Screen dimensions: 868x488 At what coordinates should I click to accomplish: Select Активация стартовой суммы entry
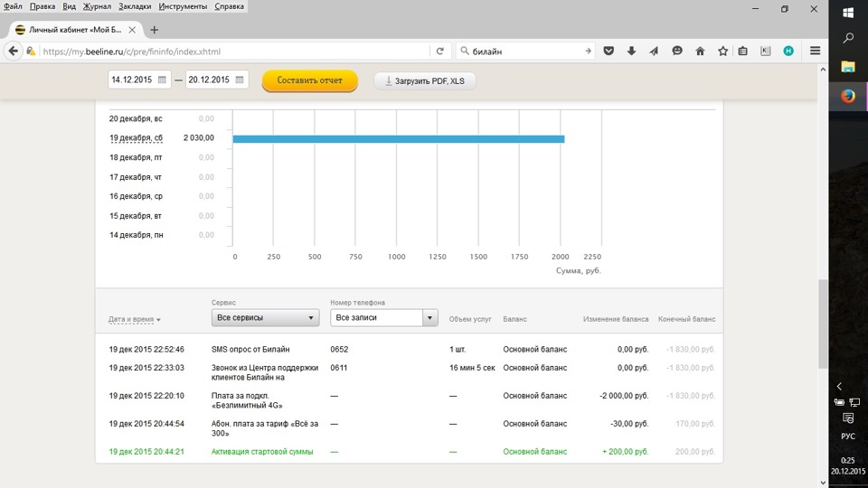262,452
